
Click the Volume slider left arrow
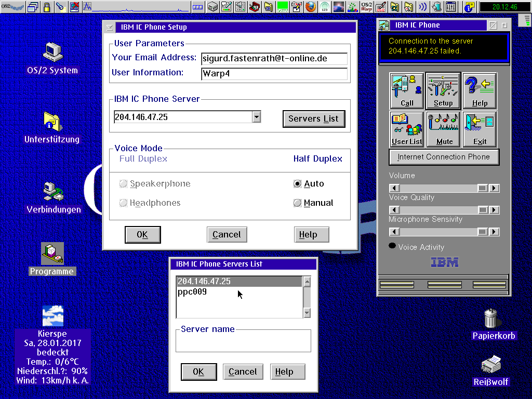(394, 188)
